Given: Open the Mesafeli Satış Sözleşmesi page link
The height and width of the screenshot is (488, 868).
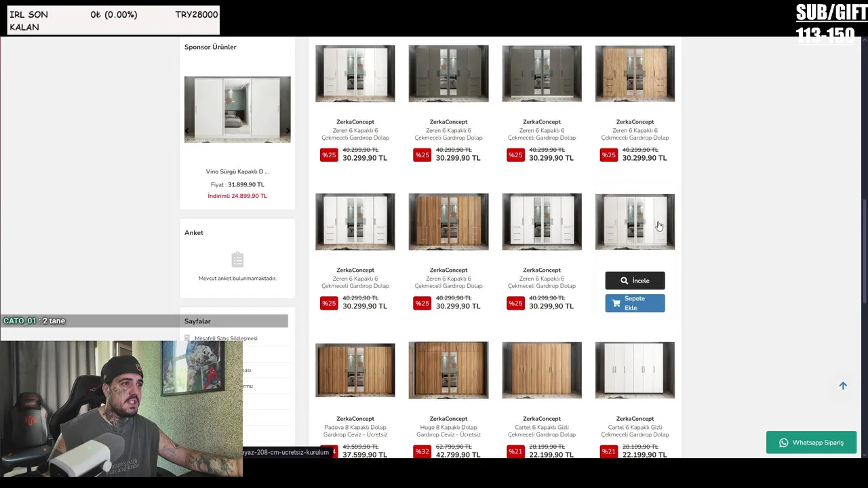Looking at the screenshot, I should tap(226, 338).
